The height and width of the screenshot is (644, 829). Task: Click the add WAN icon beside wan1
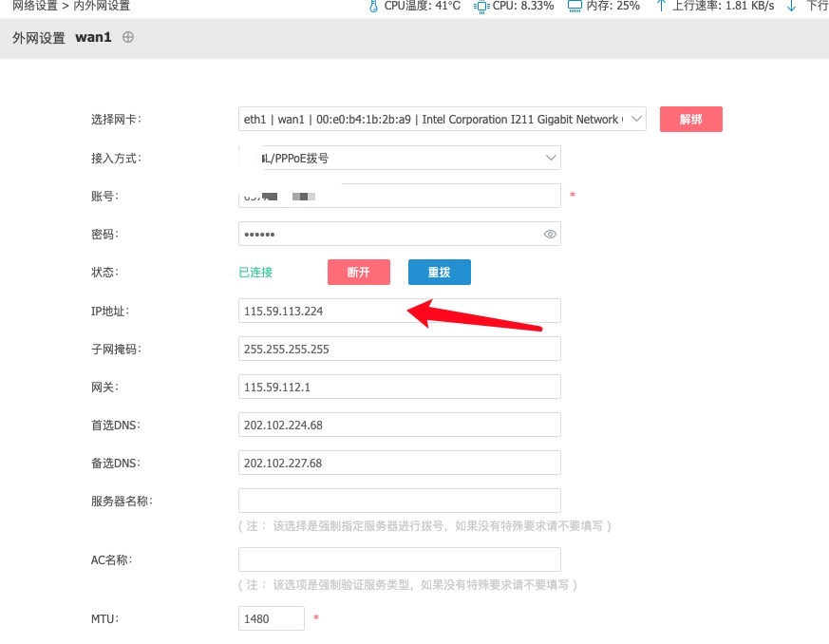[128, 38]
